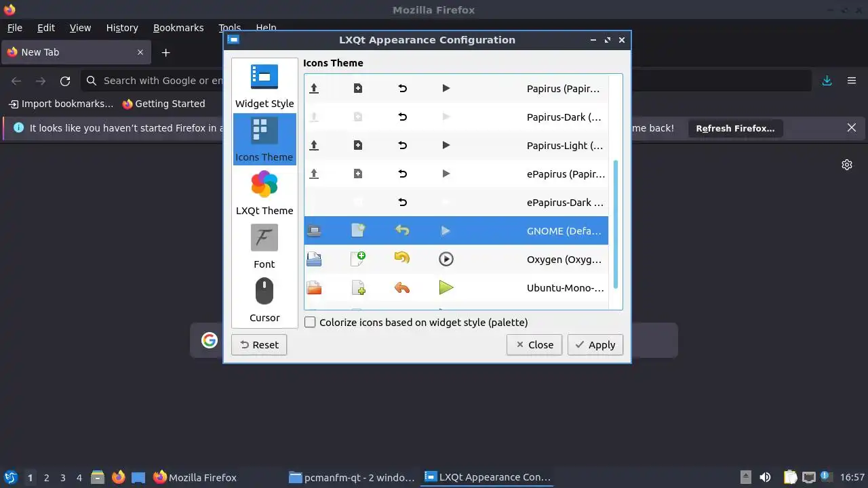Open Firefox View menu

tap(80, 28)
